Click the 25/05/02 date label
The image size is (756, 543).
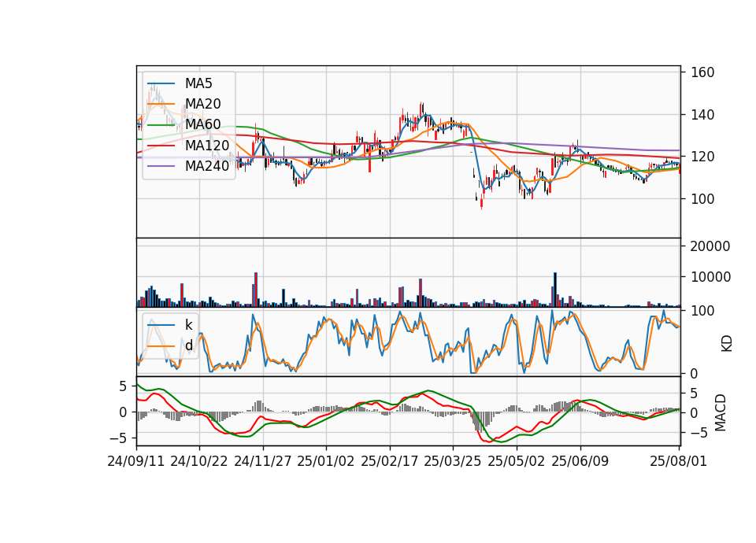(x=517, y=461)
